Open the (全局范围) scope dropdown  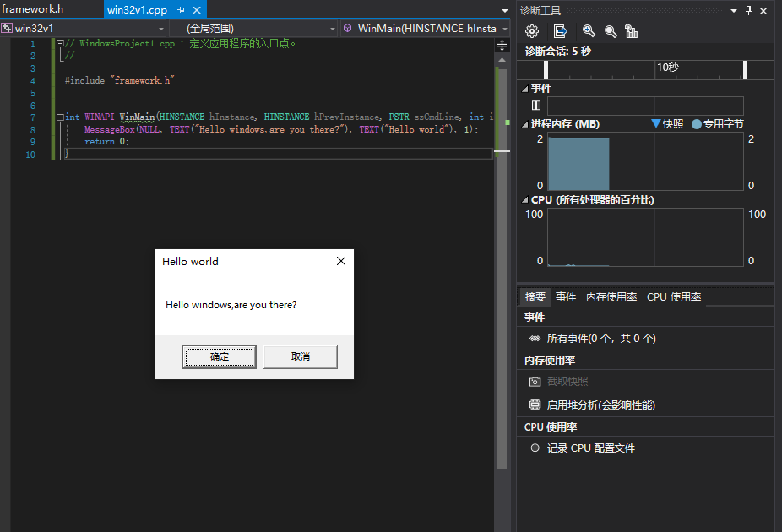coord(333,29)
